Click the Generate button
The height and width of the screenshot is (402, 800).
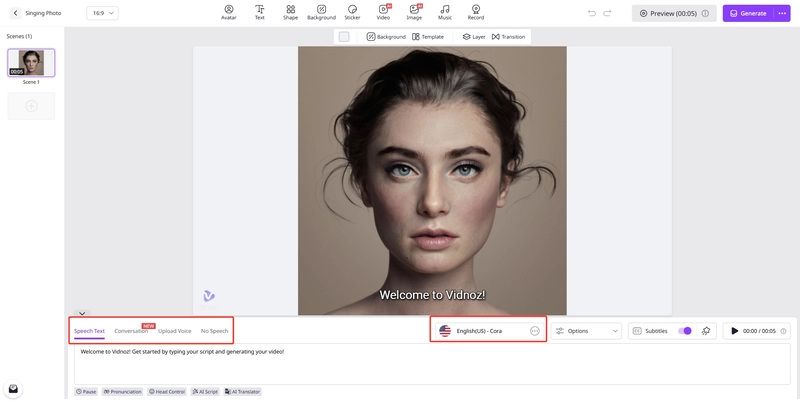click(748, 13)
